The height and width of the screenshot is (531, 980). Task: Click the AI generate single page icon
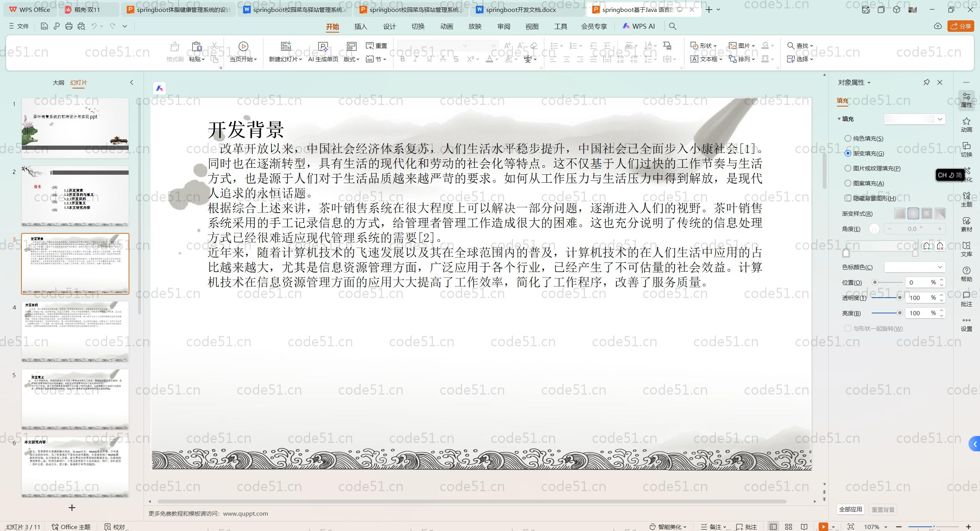[323, 46]
